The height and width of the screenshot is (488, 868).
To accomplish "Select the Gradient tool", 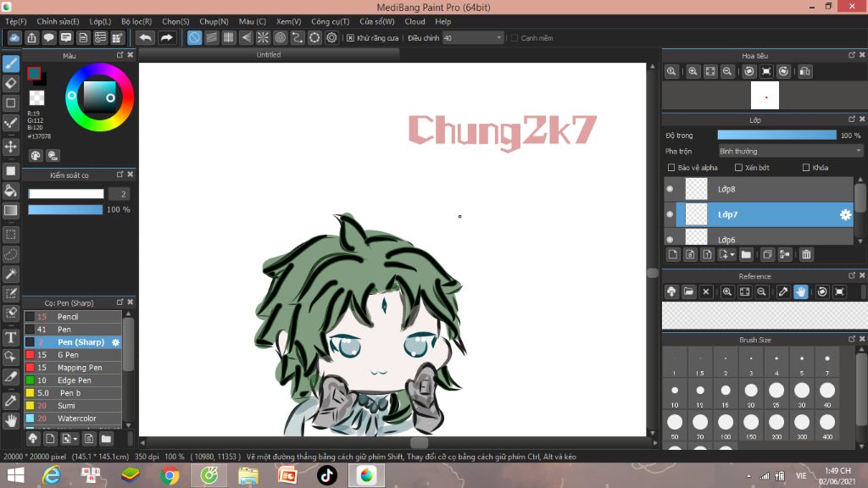I will [10, 210].
